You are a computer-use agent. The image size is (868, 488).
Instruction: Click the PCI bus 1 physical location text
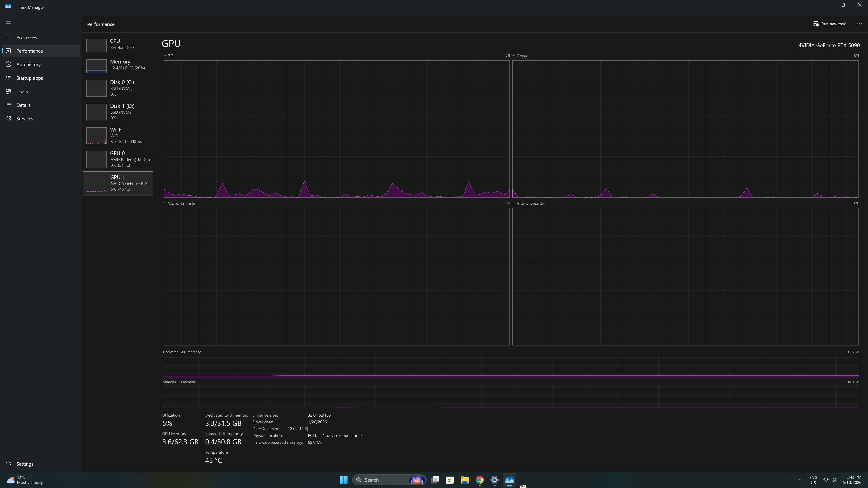point(335,435)
